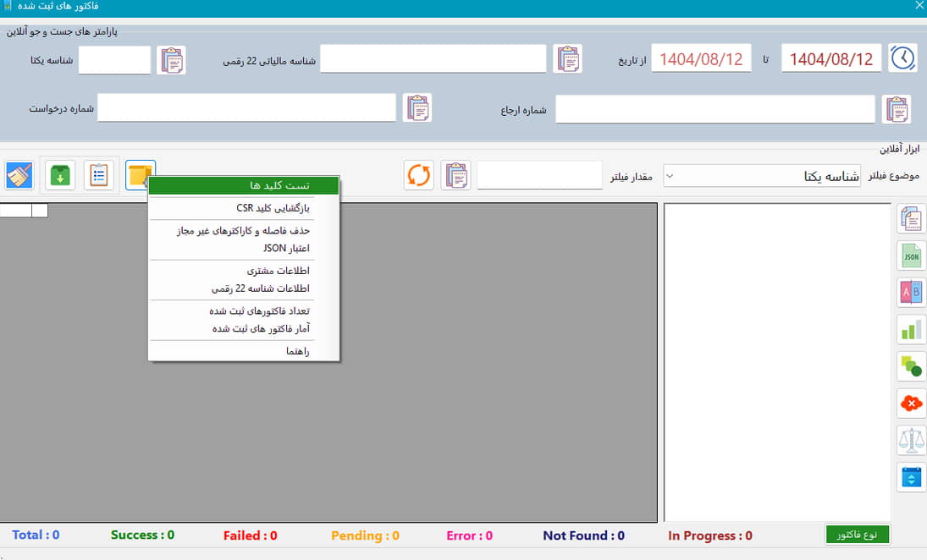Click the balance scales icon
Image resolution: width=927 pixels, height=560 pixels.
click(x=911, y=441)
